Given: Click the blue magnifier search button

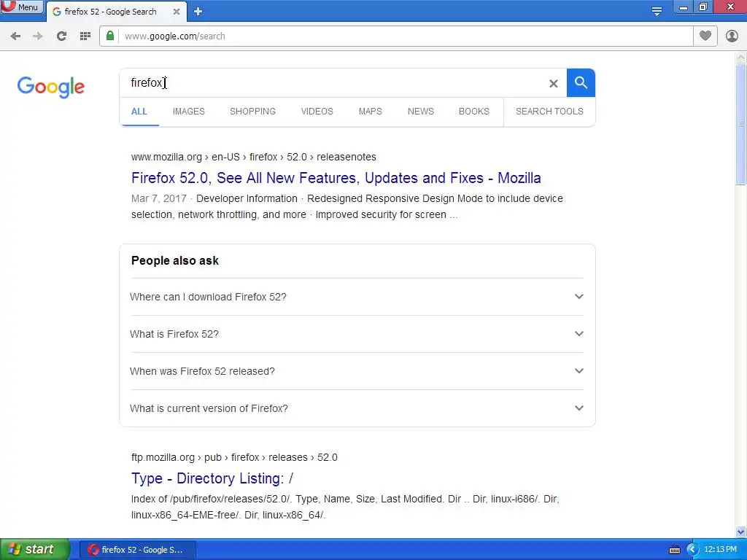Looking at the screenshot, I should (x=581, y=83).
